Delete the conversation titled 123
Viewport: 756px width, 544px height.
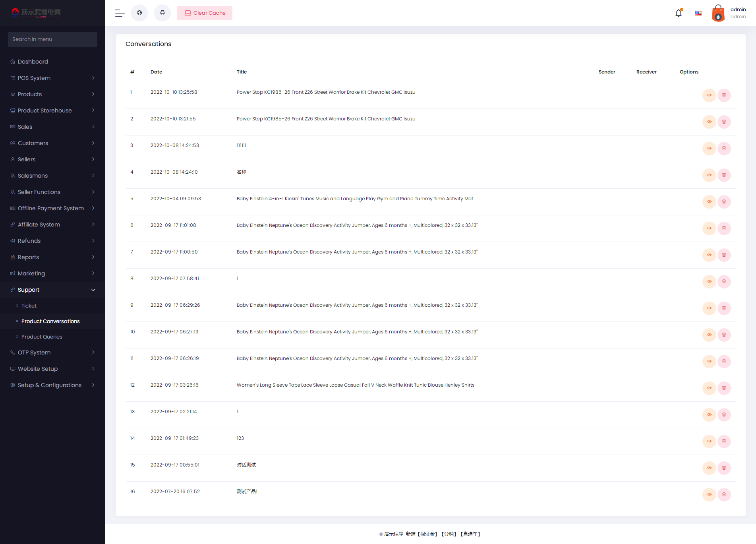click(724, 441)
